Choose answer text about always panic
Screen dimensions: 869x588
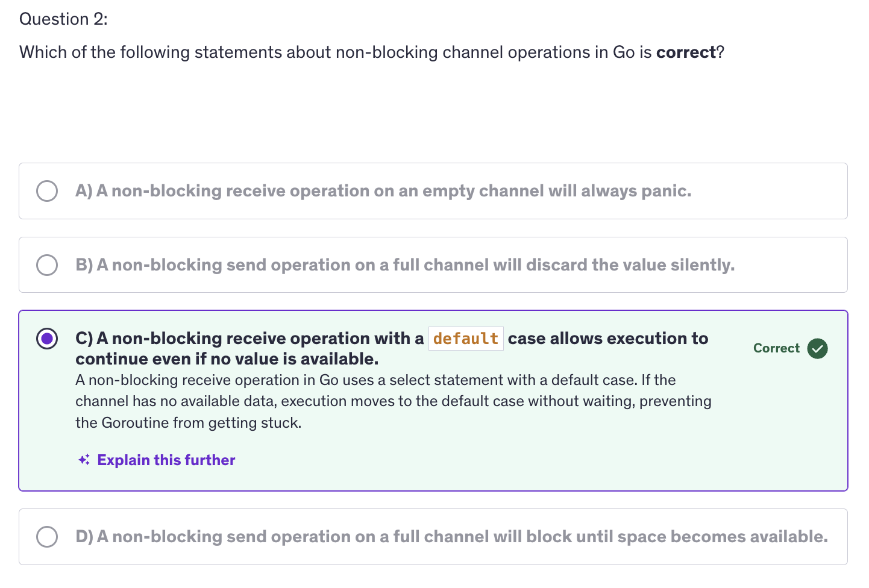394,191
